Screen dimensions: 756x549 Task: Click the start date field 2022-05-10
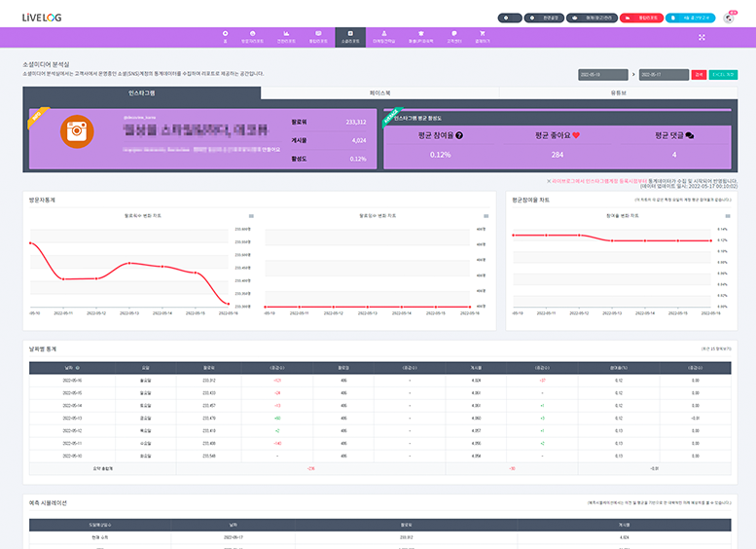tap(603, 75)
